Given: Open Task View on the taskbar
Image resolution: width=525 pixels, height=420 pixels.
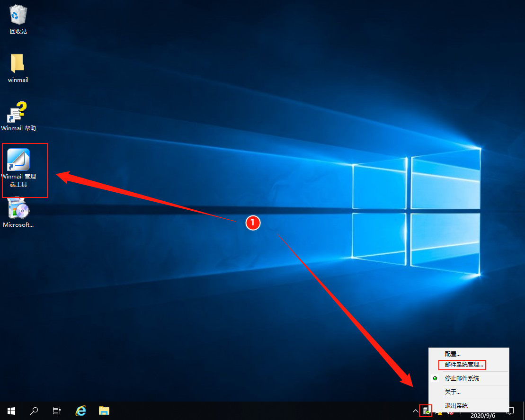Looking at the screenshot, I should click(57, 411).
